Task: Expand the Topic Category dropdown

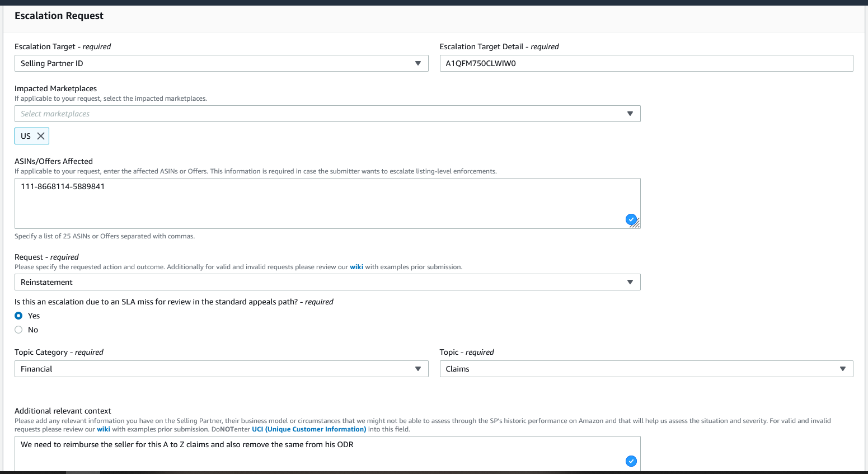Action: (x=417, y=369)
